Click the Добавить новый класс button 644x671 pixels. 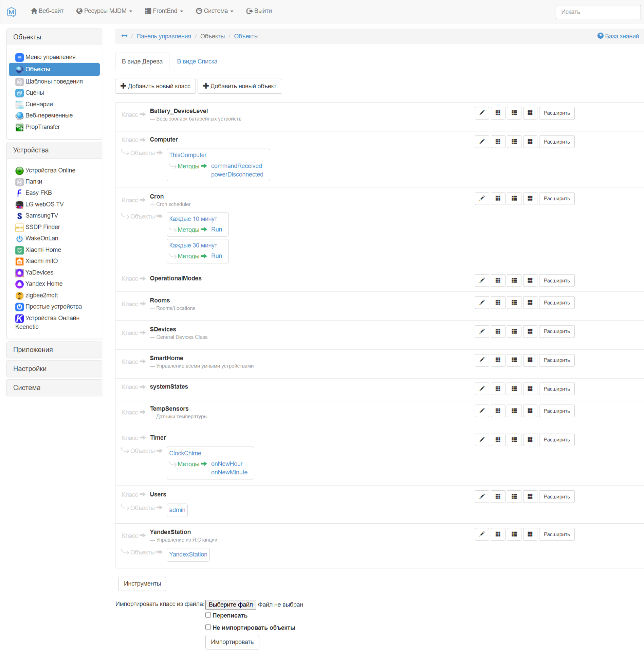point(155,86)
